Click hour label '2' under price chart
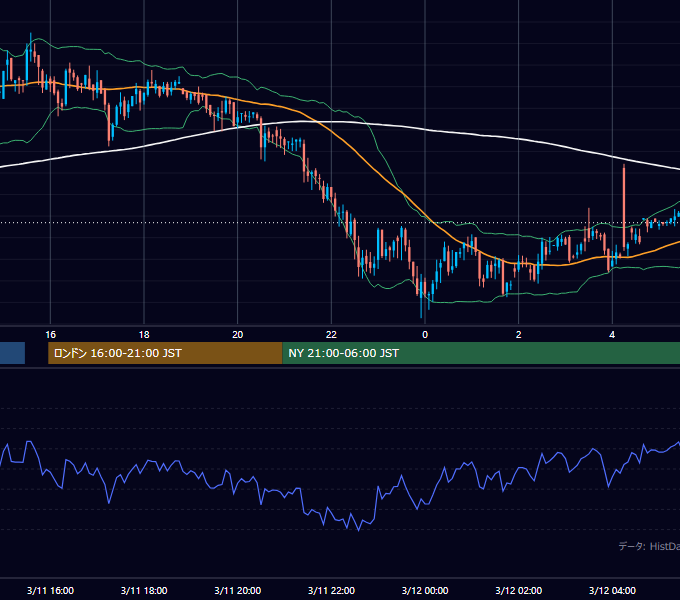 (519, 335)
